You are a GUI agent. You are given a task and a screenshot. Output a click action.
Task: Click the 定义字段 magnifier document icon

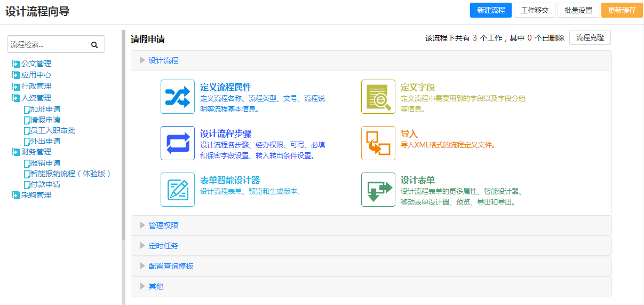378,97
